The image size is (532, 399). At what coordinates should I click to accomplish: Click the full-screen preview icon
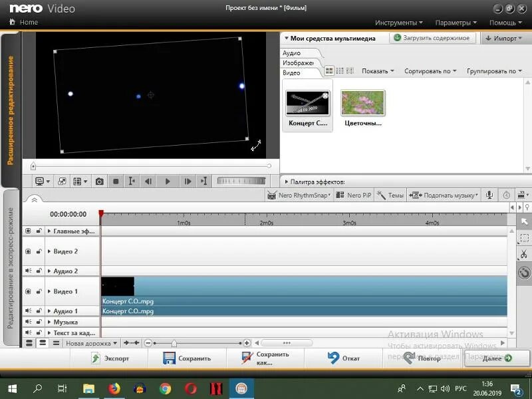[62, 182]
